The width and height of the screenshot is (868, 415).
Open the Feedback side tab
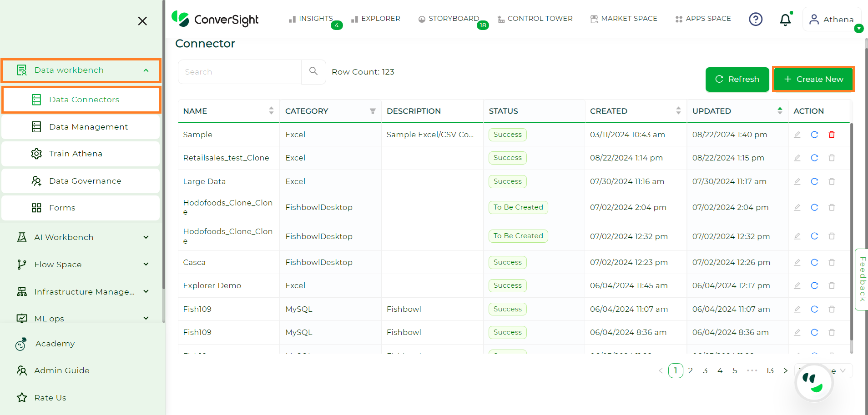[862, 279]
